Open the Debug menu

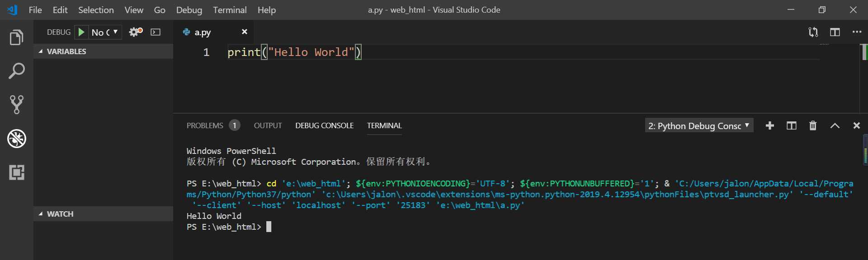189,10
